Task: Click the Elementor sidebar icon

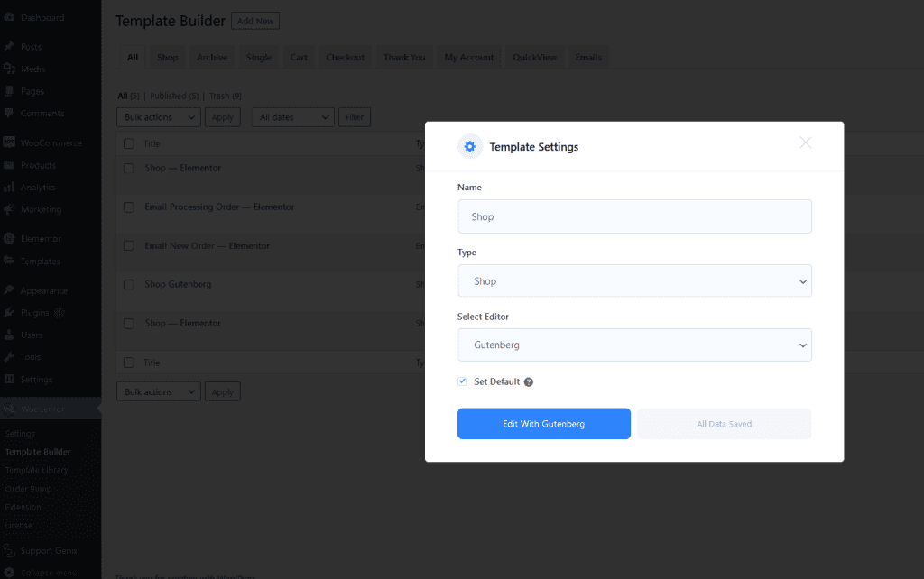Action: pos(9,239)
